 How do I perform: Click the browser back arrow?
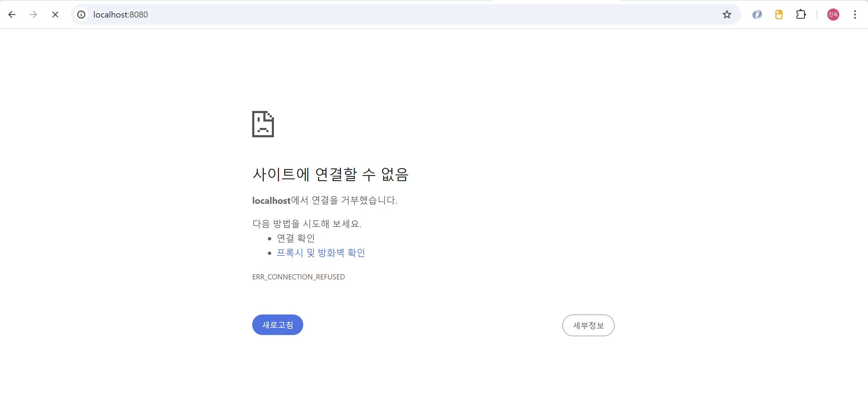point(12,15)
